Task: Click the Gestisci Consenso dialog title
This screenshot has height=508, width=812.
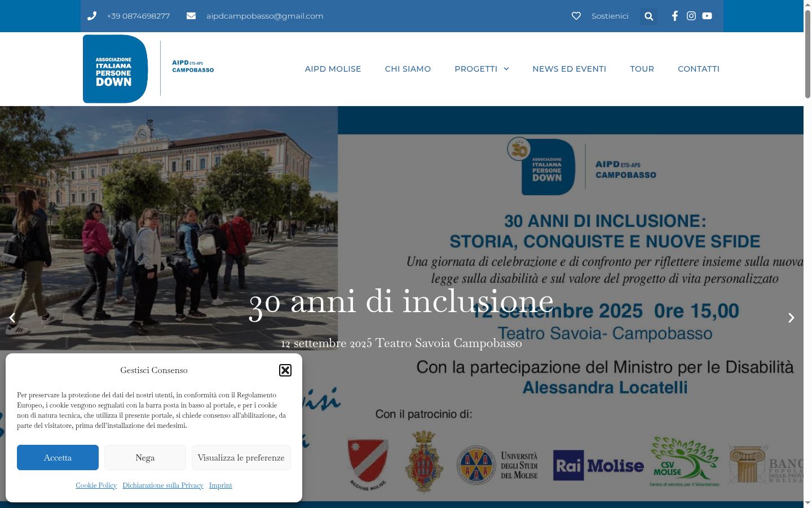Action: point(154,370)
